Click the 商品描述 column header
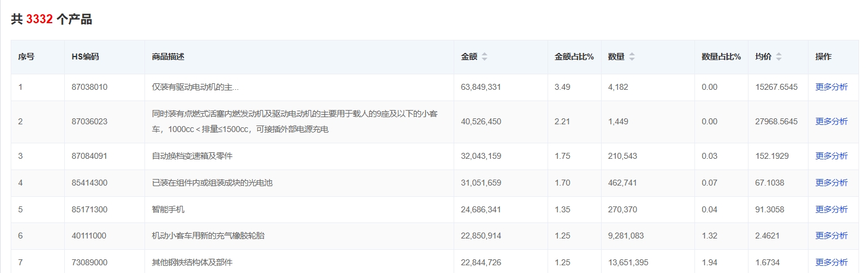 [168, 57]
